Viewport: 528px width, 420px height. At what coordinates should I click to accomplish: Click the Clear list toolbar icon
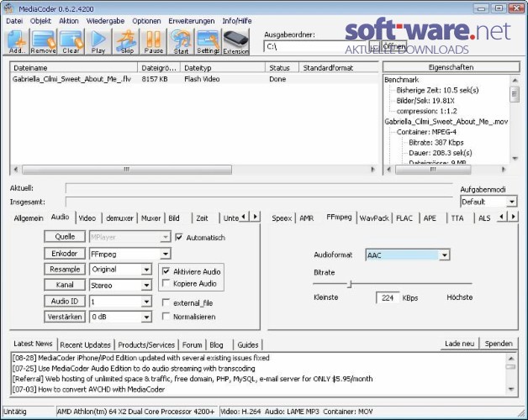tap(71, 42)
